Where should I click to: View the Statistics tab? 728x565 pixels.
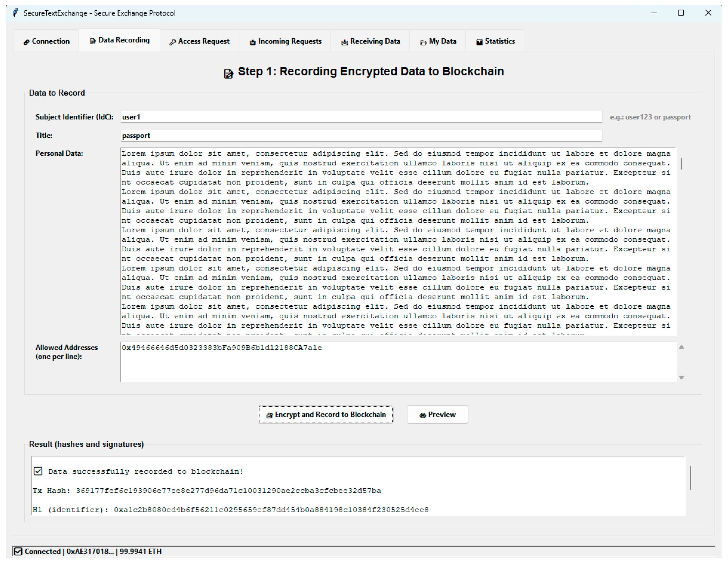click(x=495, y=41)
